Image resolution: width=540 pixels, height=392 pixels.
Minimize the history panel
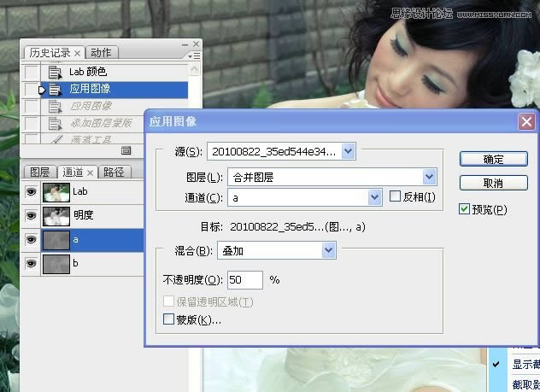click(x=184, y=42)
